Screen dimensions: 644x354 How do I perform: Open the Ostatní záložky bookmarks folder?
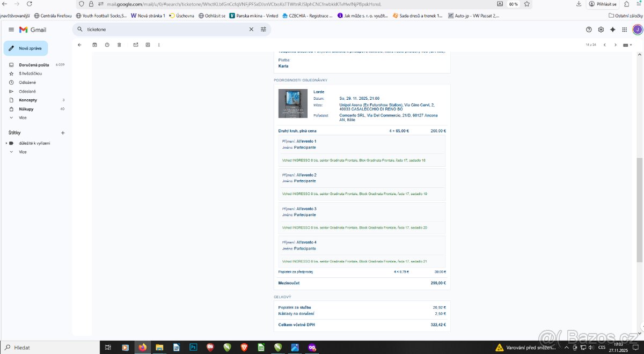(625, 16)
